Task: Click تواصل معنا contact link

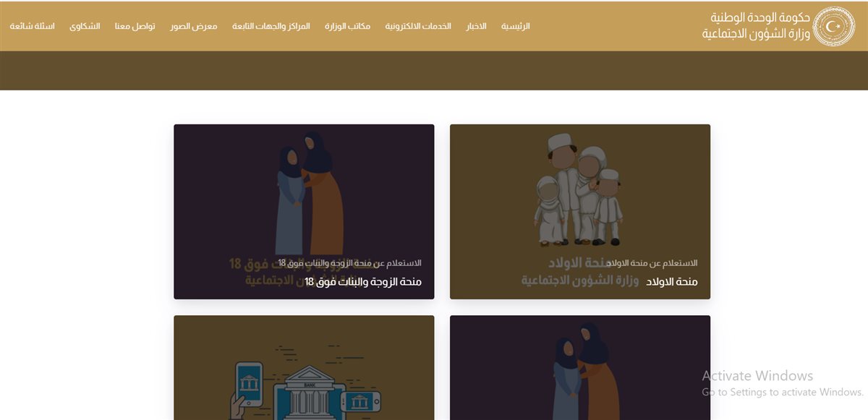Action: click(x=135, y=26)
